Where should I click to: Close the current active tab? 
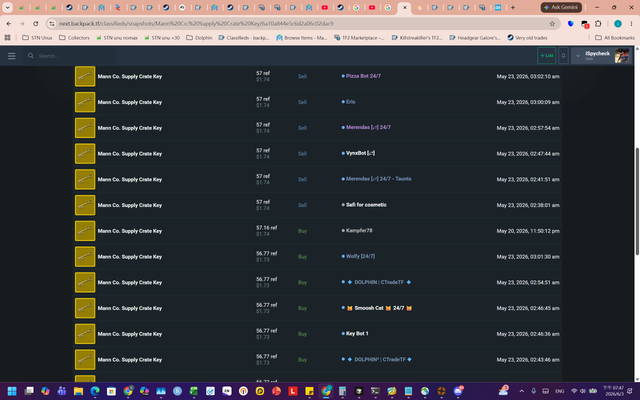coord(404,7)
